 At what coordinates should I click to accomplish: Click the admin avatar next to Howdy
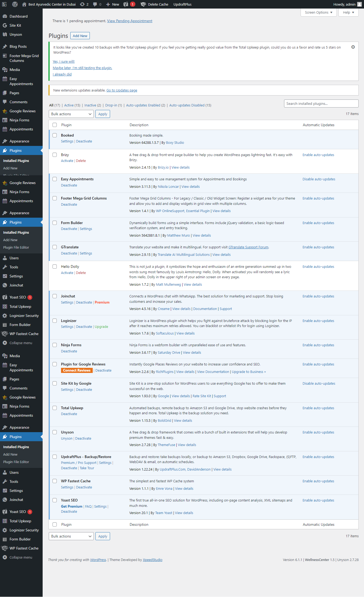[x=359, y=4]
